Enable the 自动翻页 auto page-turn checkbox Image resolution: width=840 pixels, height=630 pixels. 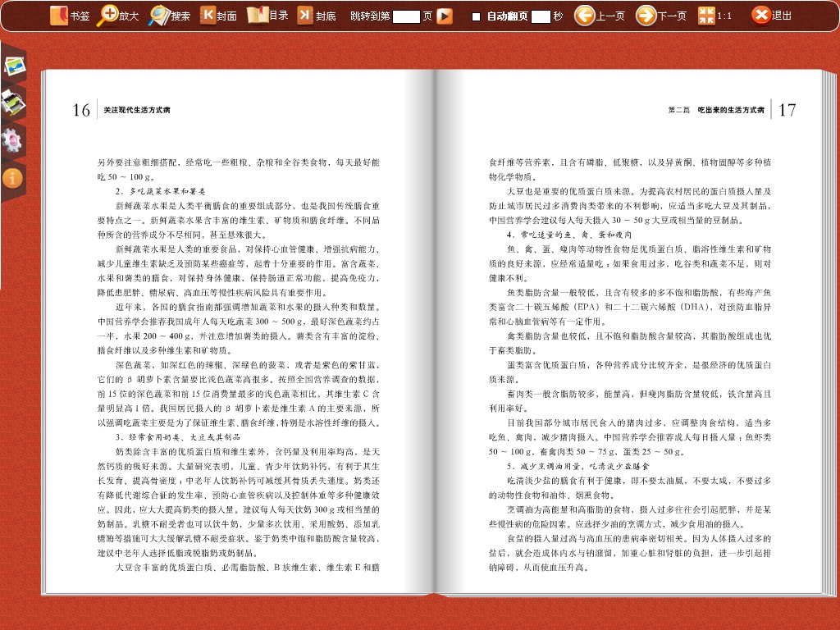coord(476,16)
